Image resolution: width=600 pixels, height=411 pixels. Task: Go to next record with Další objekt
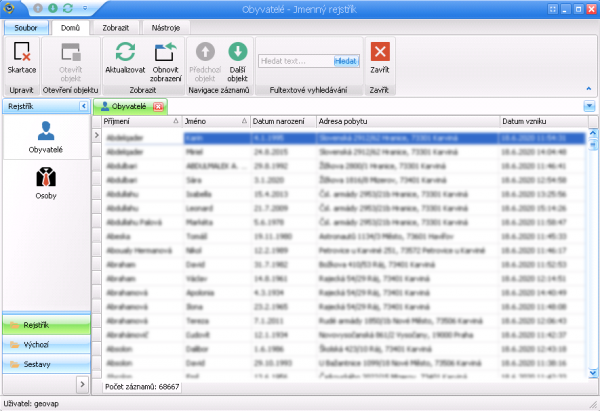pyautogui.click(x=237, y=52)
